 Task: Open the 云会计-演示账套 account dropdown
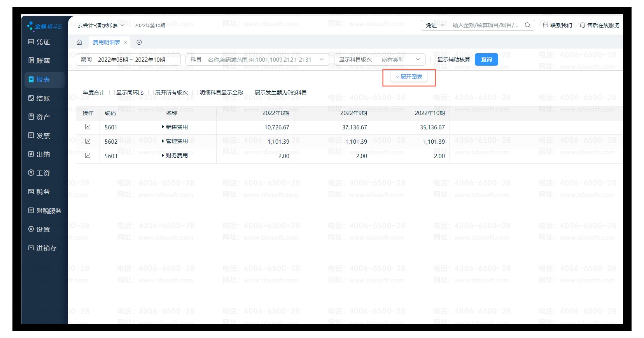(x=100, y=25)
